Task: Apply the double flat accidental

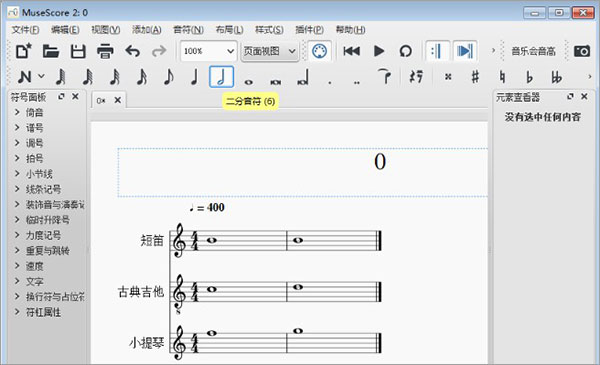Action: 556,77
